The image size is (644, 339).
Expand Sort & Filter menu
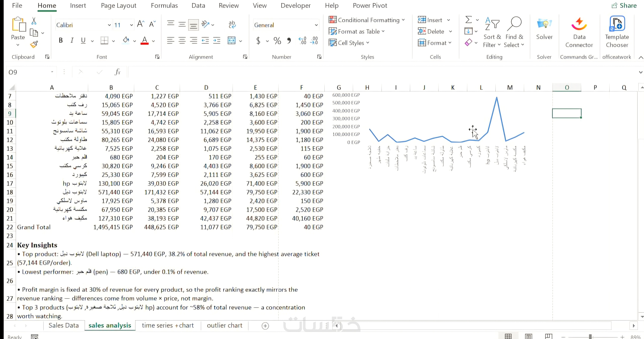click(x=492, y=32)
